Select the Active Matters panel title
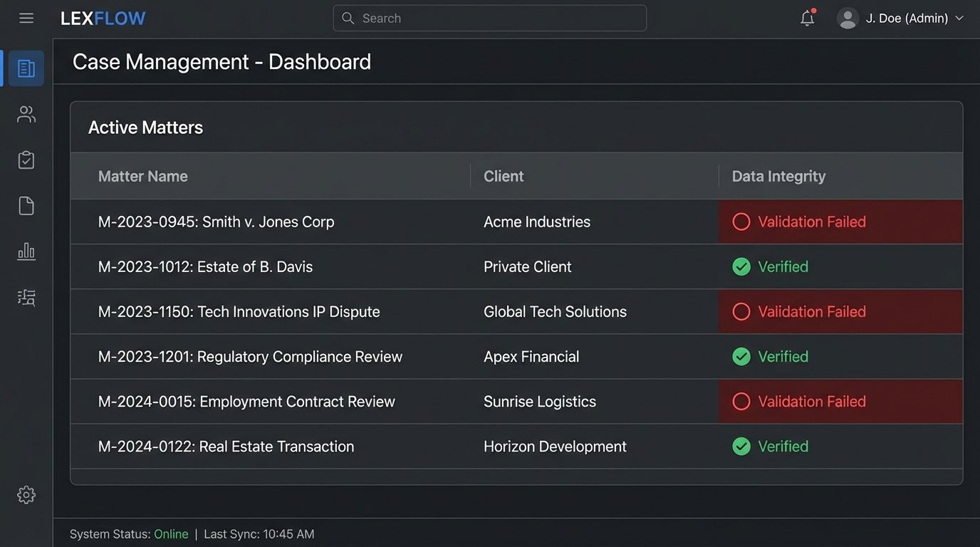980x547 pixels. (x=145, y=127)
